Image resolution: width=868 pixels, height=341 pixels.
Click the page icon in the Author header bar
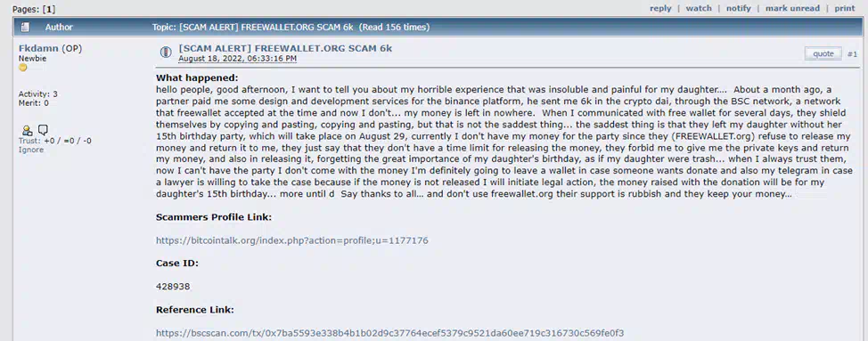point(25,27)
